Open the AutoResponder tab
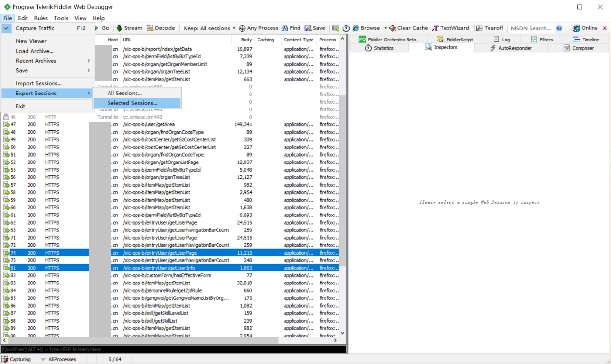Viewport: 611px width, 364px height. click(x=511, y=48)
